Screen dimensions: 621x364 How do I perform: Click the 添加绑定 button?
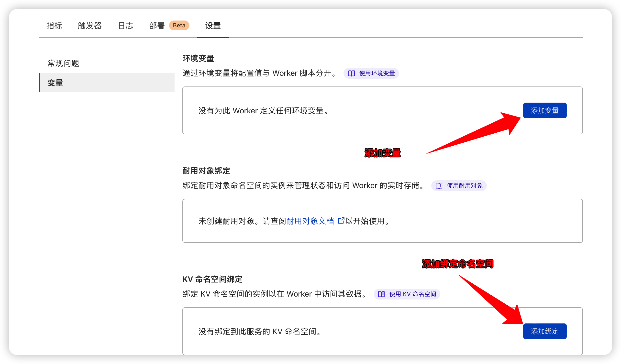545,331
